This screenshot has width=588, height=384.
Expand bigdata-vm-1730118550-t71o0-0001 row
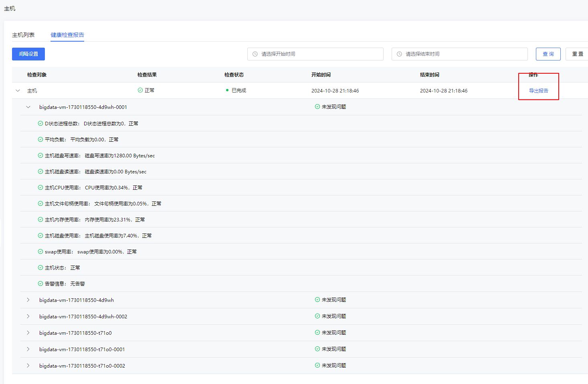coord(28,349)
